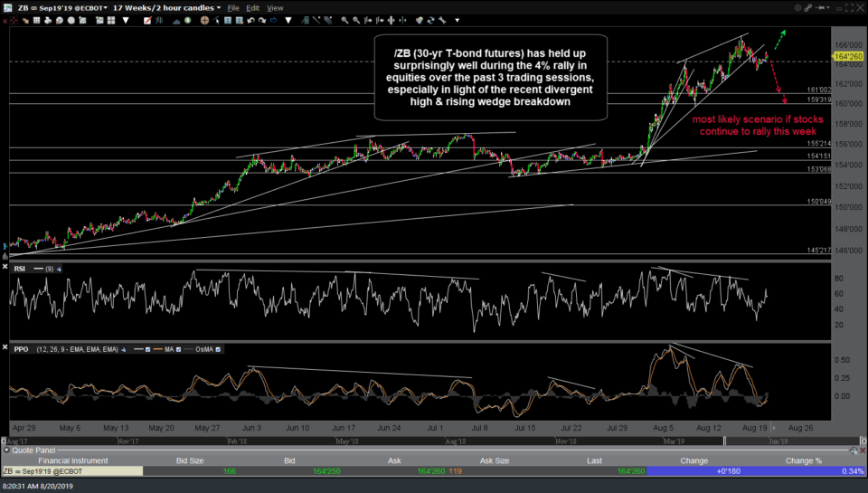The image size is (868, 493).
Task: Open the File menu
Action: click(233, 8)
